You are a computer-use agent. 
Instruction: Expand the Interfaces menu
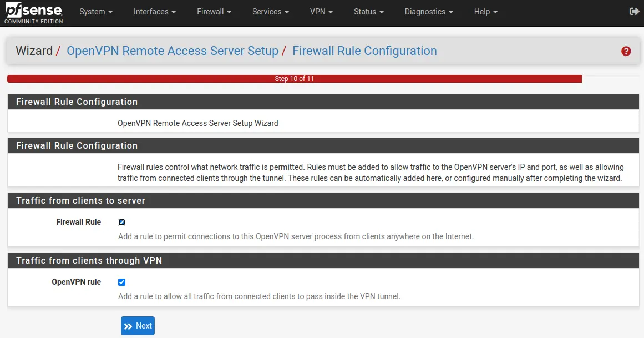154,12
